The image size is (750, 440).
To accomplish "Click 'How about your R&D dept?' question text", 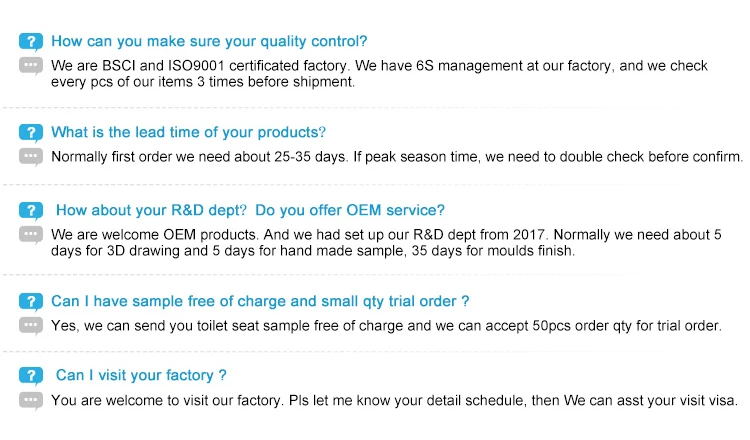I will point(151,210).
